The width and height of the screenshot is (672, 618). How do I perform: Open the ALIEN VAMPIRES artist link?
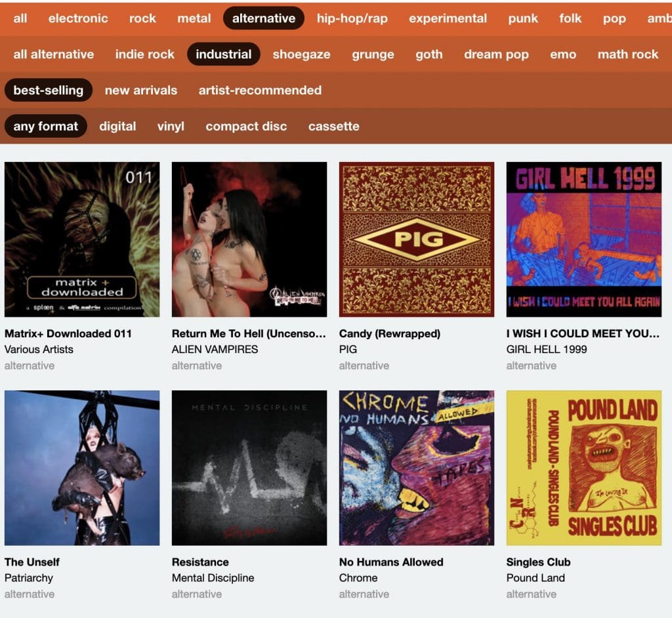point(215,349)
